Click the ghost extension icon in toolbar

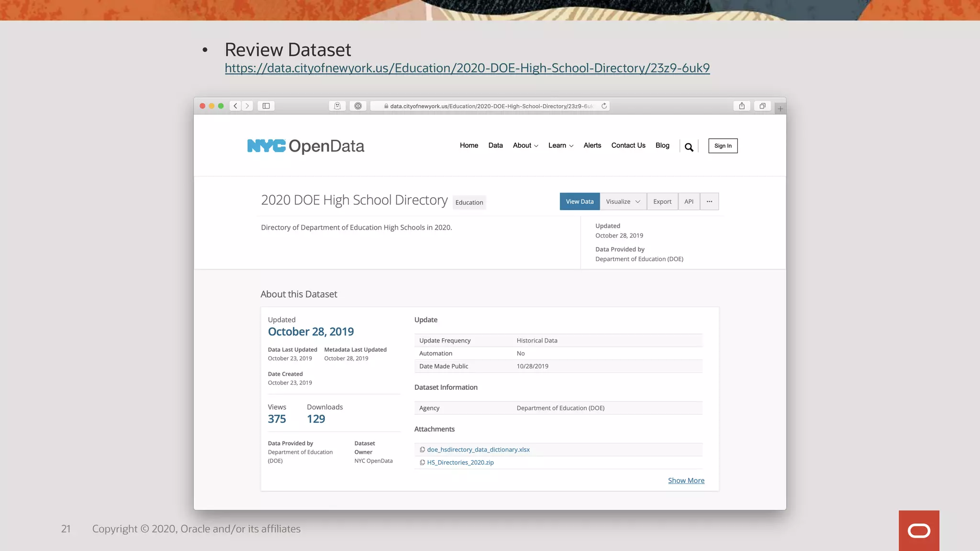click(337, 106)
